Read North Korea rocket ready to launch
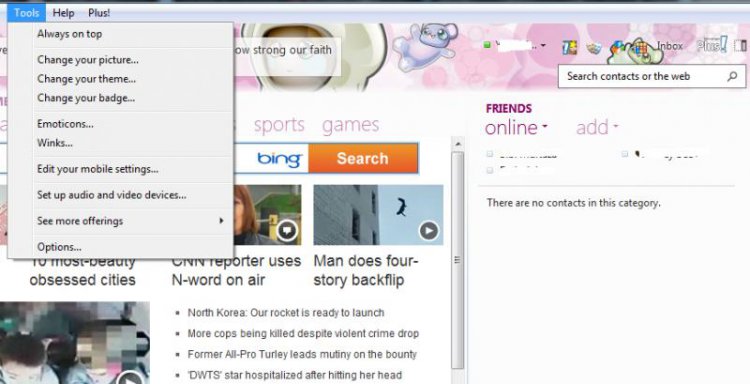 [286, 313]
